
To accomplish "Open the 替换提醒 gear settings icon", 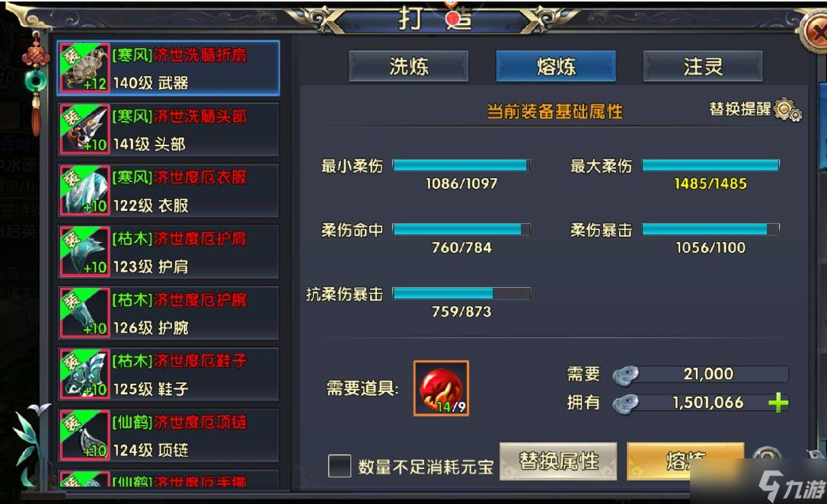I will point(787,110).
